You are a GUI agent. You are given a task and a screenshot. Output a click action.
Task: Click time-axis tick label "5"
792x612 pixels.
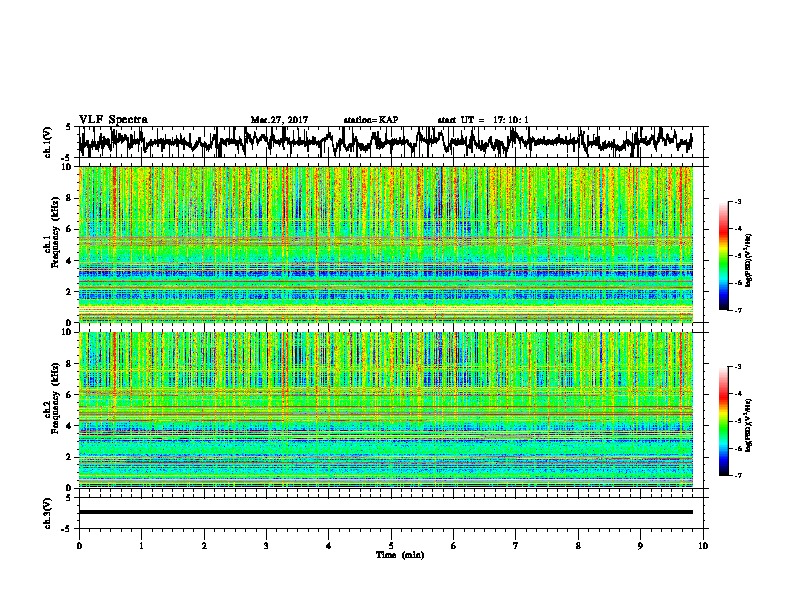coord(391,545)
